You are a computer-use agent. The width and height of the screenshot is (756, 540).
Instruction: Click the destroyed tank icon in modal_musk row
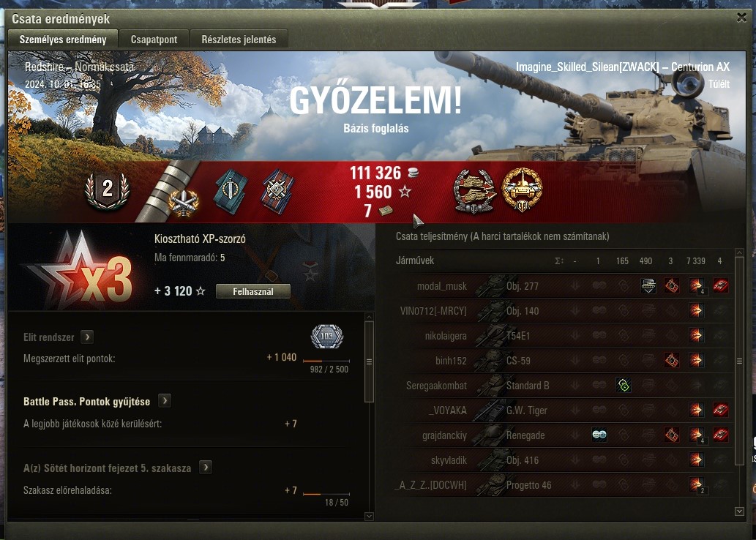click(720, 286)
